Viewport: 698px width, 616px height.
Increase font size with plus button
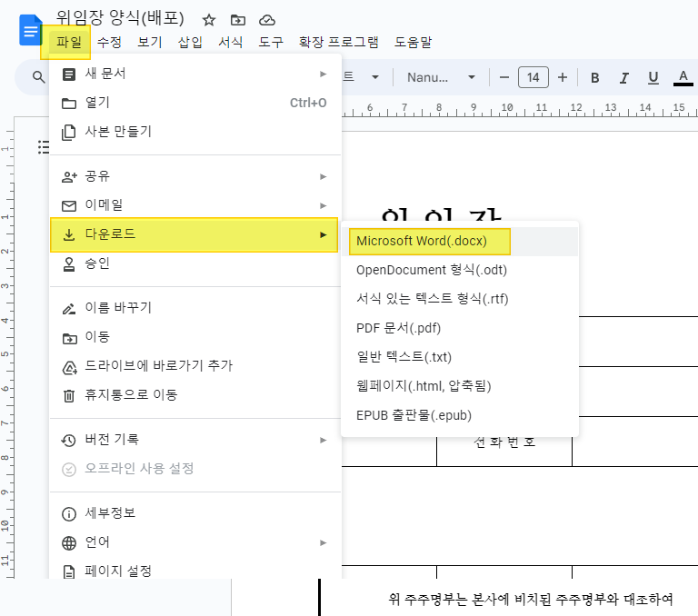pyautogui.click(x=563, y=77)
